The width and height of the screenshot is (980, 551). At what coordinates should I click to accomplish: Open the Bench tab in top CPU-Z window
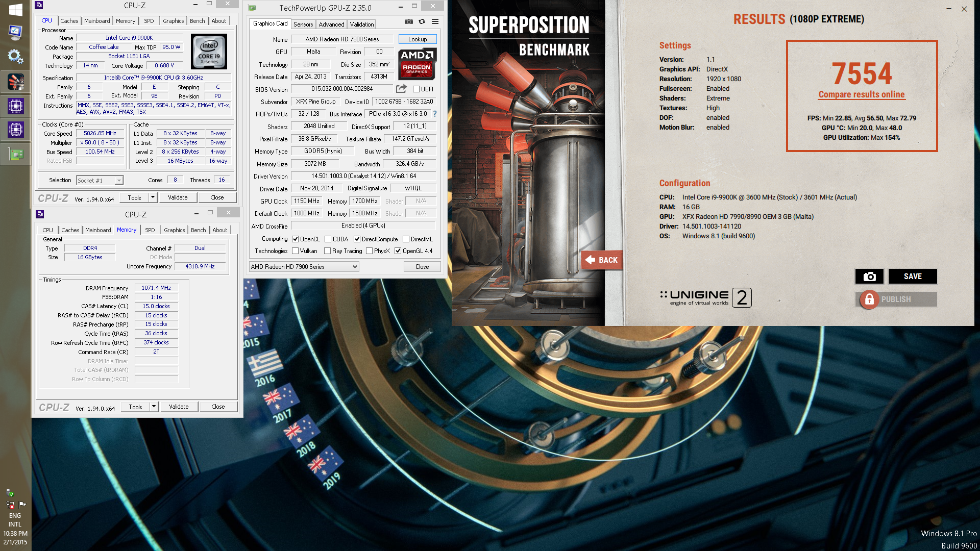(x=197, y=21)
